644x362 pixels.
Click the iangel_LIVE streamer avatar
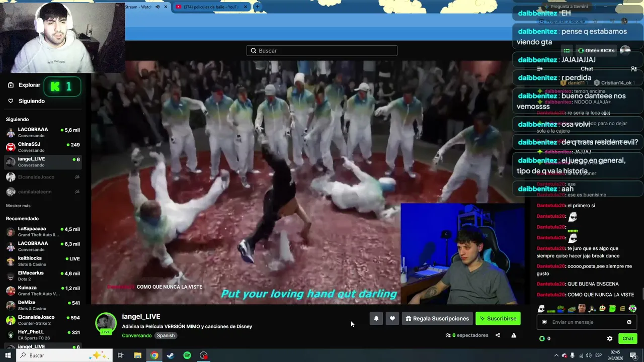click(106, 323)
